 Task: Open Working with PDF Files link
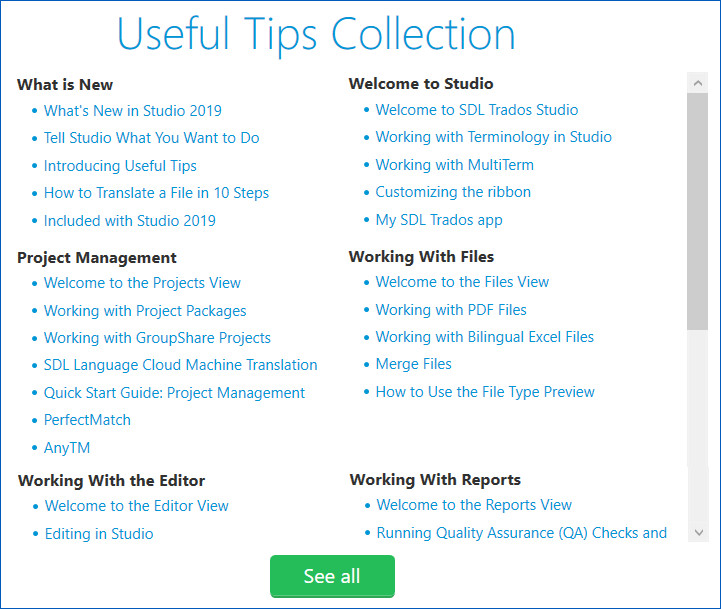click(451, 310)
